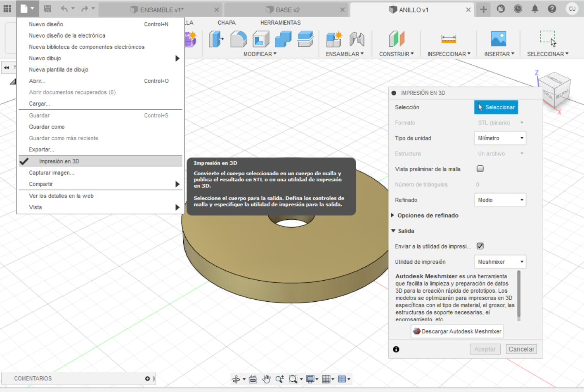584x392 pixels.
Task: Redo the last action
Action: point(85,8)
